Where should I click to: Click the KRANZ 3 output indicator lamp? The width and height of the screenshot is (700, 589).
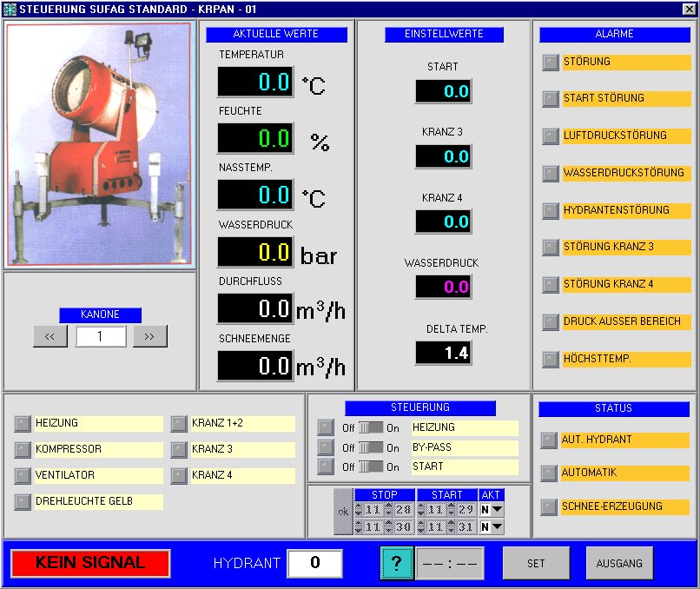(x=178, y=450)
